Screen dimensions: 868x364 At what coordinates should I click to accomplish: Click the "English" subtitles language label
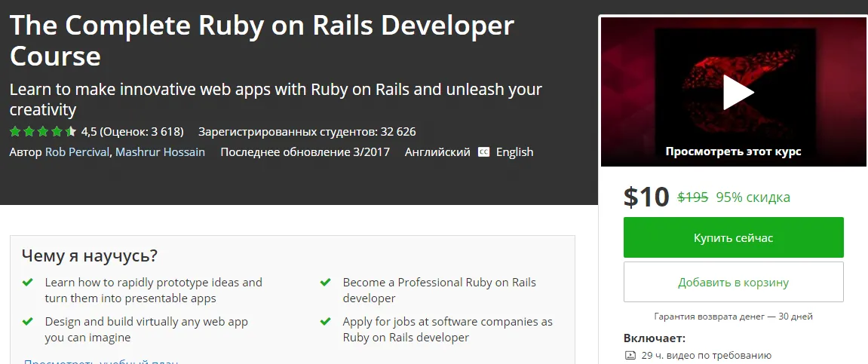(514, 152)
